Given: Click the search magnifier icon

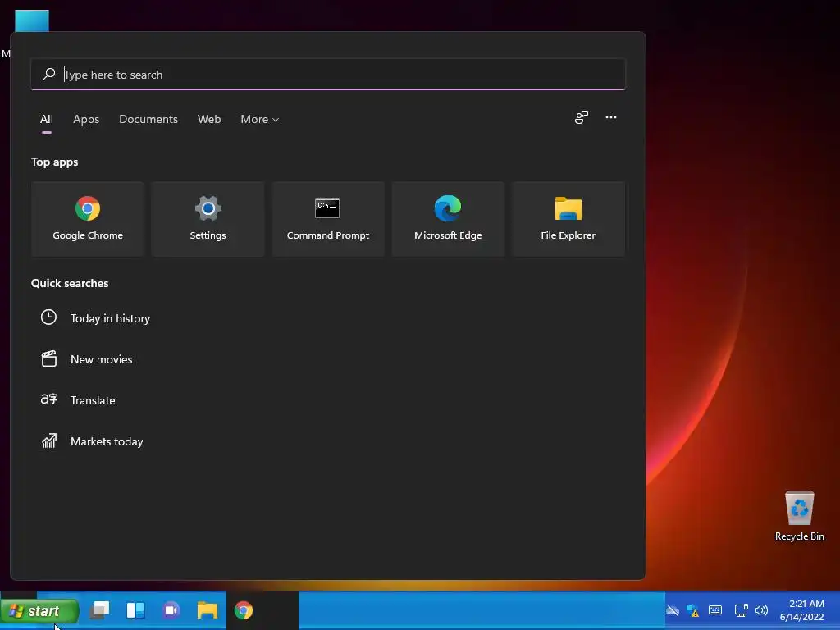Looking at the screenshot, I should click(49, 74).
